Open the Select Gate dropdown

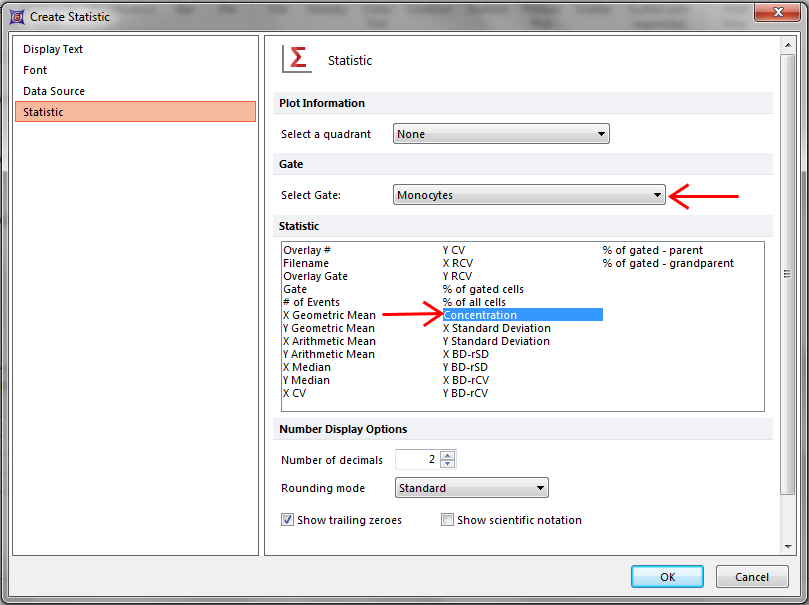pyautogui.click(x=529, y=195)
